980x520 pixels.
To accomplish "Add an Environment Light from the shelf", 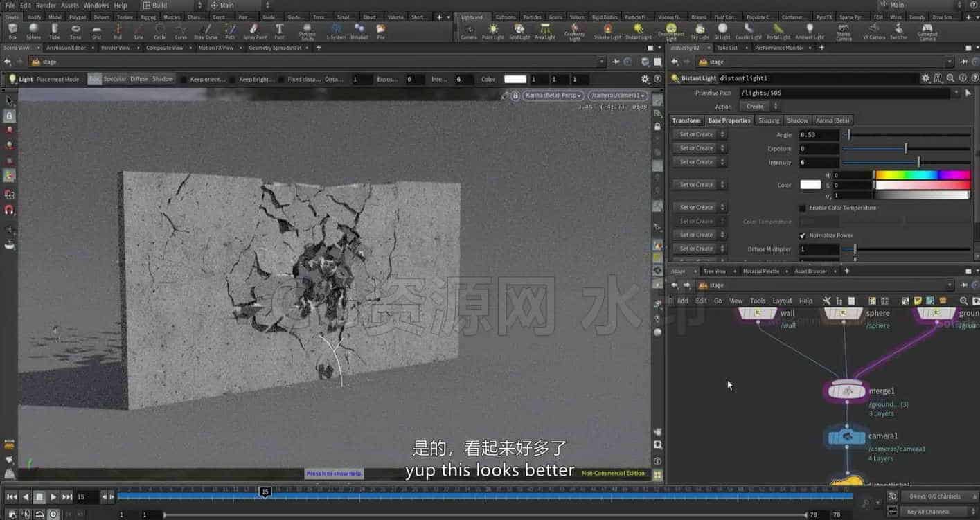I will pos(671,32).
